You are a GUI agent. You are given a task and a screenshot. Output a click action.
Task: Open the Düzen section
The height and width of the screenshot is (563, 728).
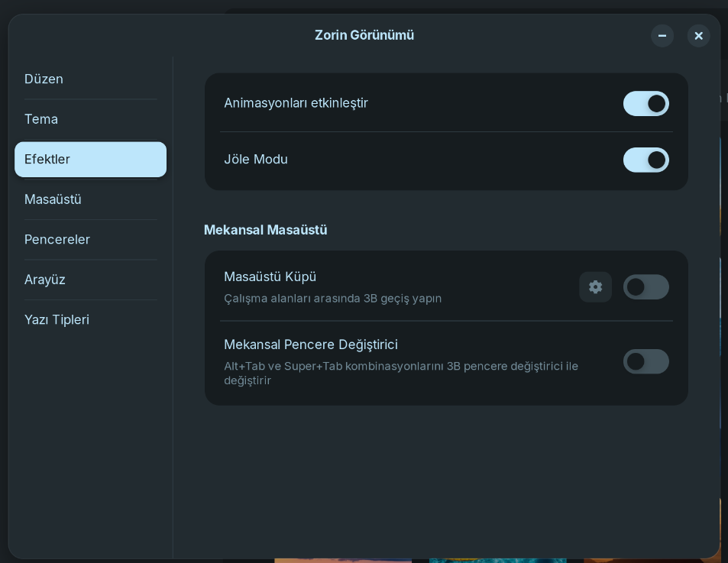(x=91, y=79)
